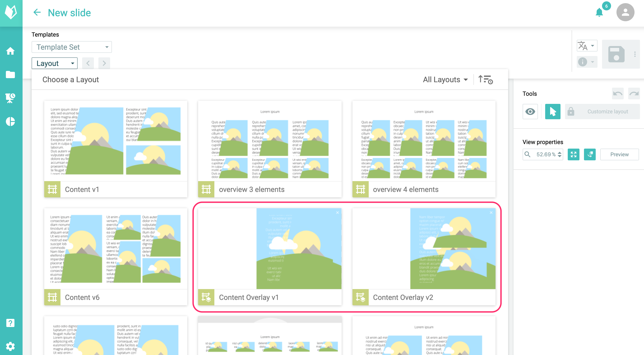The image size is (644, 355).
Task: Click the teal icon beside Preview
Action: [590, 154]
